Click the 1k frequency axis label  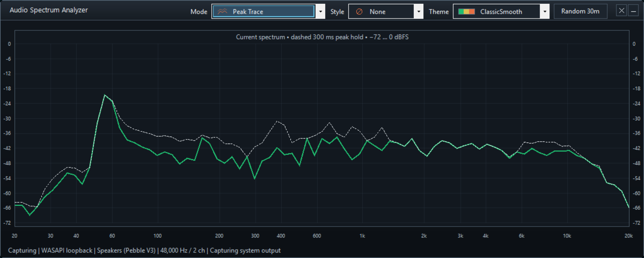pos(362,236)
